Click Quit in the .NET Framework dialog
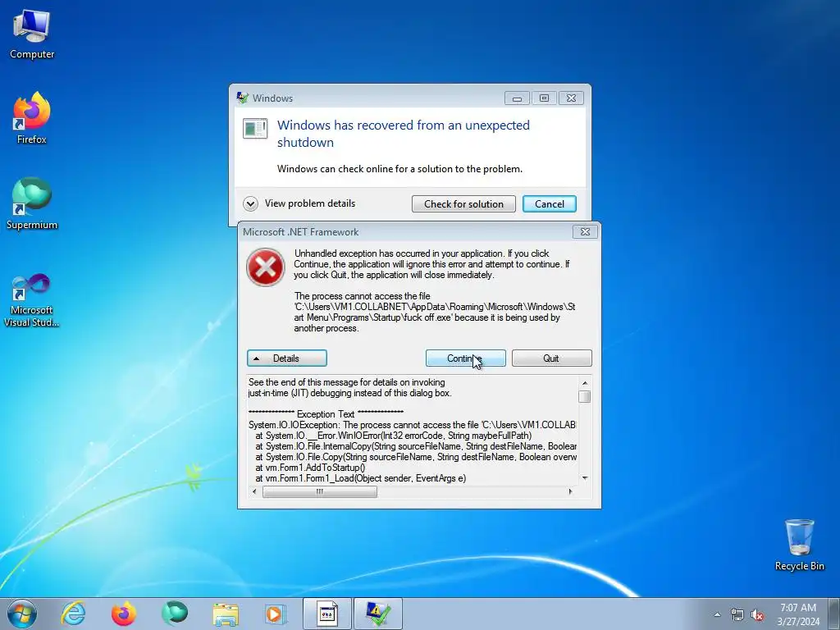Viewport: 840px width, 630px height. click(552, 358)
